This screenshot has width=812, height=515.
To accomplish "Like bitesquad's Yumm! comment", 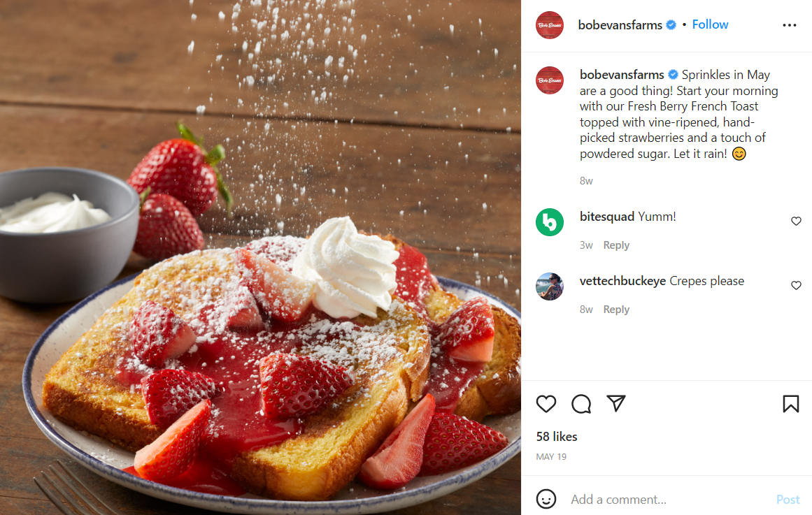I will tap(796, 221).
